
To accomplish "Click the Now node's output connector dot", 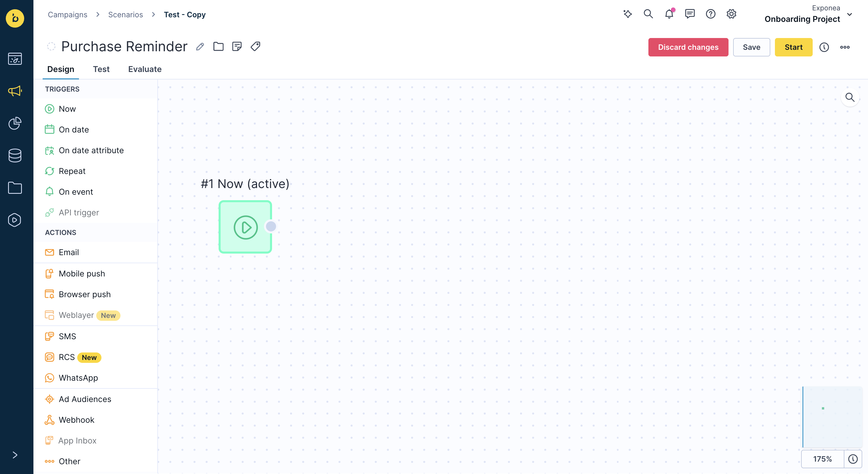I will click(271, 227).
